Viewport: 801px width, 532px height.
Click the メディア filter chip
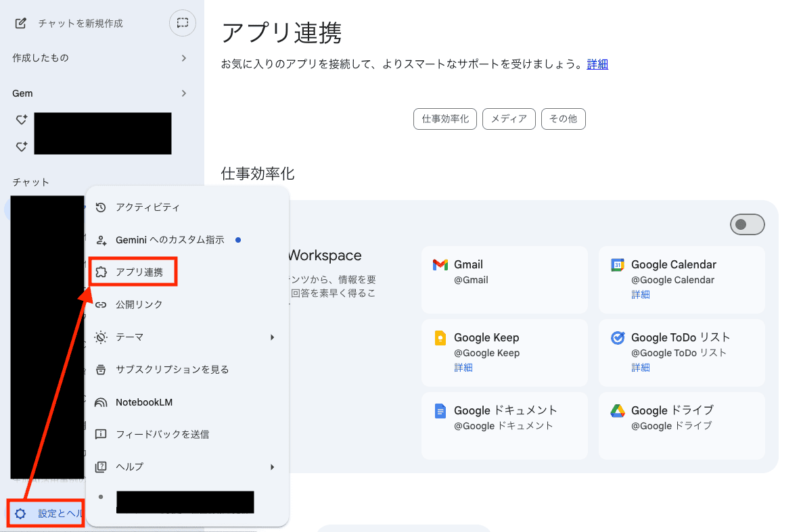coord(509,119)
